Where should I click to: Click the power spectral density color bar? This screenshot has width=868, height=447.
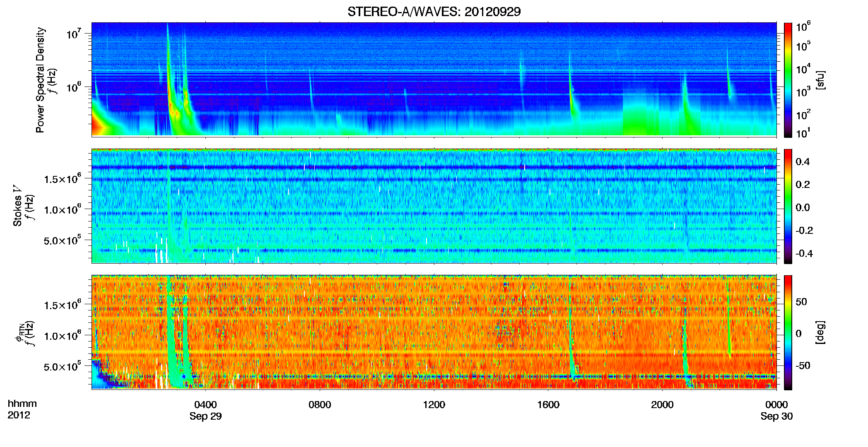click(x=788, y=80)
